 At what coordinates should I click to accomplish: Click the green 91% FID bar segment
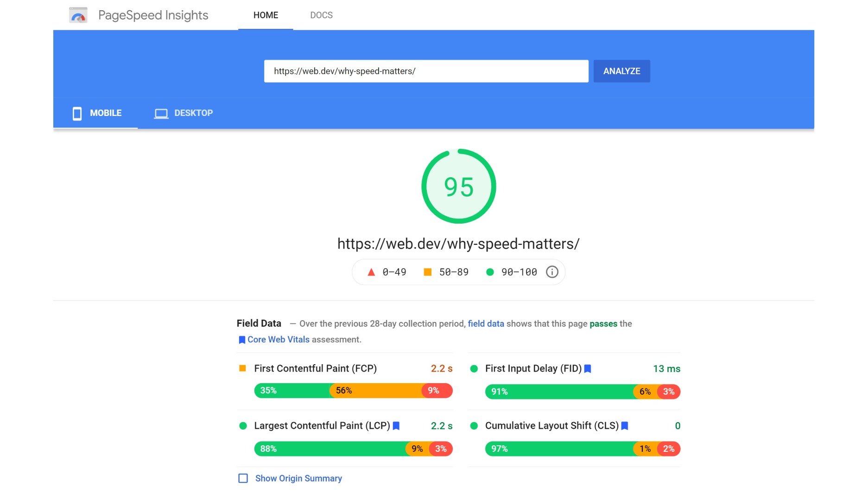pos(559,392)
